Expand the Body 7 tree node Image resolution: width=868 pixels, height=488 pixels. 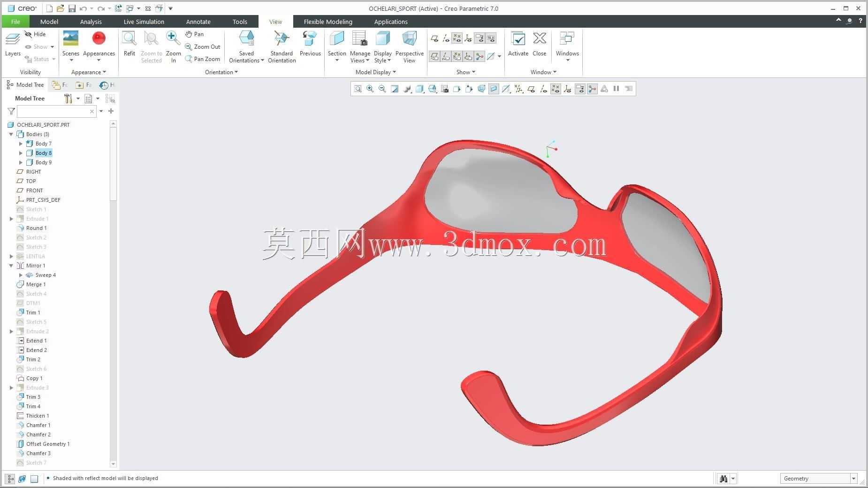[21, 144]
